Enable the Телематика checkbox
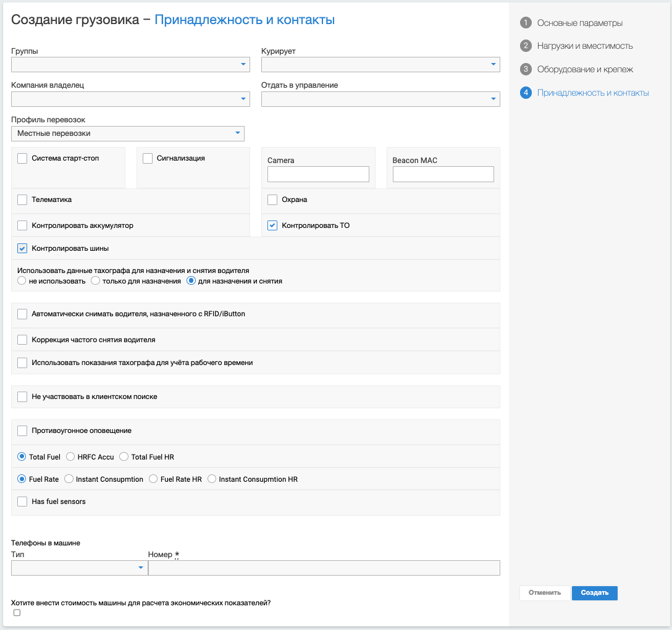The height and width of the screenshot is (630, 672). [x=22, y=199]
